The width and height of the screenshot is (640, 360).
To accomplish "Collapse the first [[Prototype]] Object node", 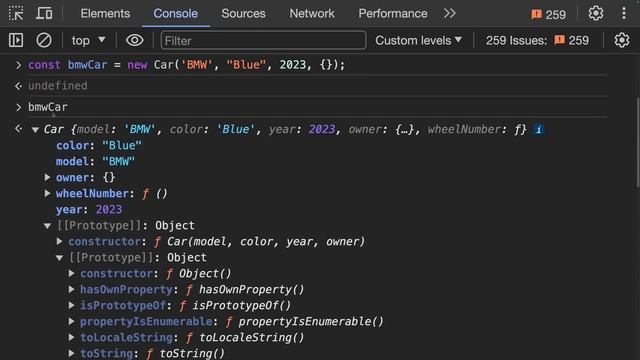I will pyautogui.click(x=47, y=226).
